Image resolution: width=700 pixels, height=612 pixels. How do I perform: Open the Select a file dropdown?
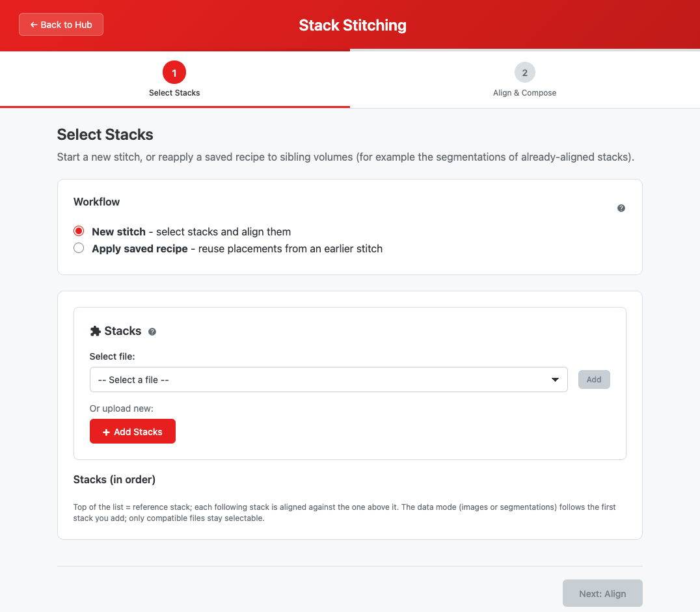(329, 379)
